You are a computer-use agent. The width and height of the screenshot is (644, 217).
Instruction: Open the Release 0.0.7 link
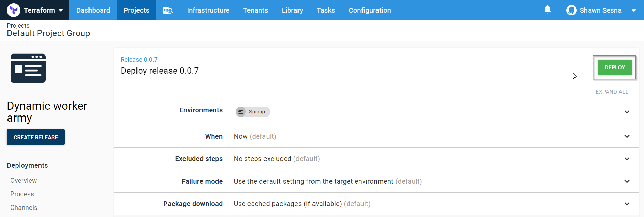(139, 60)
